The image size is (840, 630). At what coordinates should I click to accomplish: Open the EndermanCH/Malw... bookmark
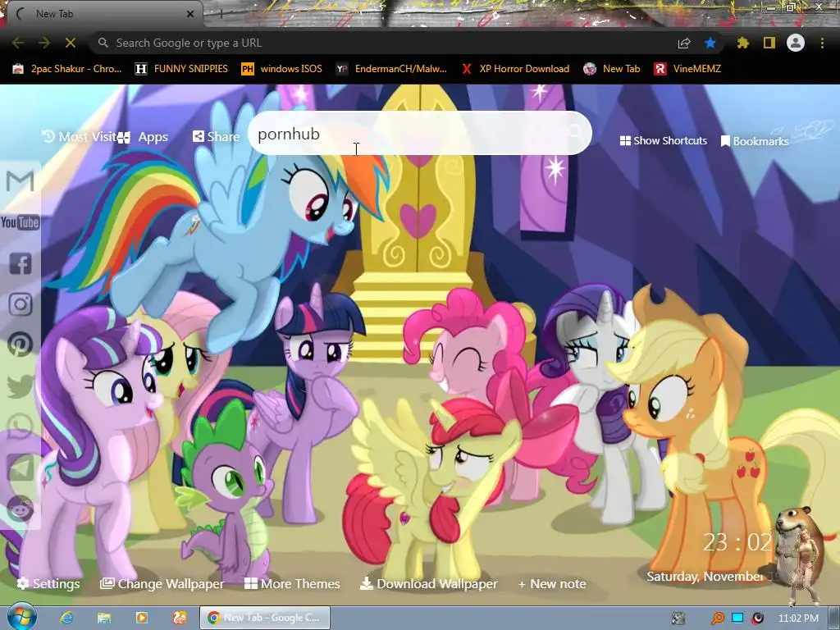tap(391, 69)
